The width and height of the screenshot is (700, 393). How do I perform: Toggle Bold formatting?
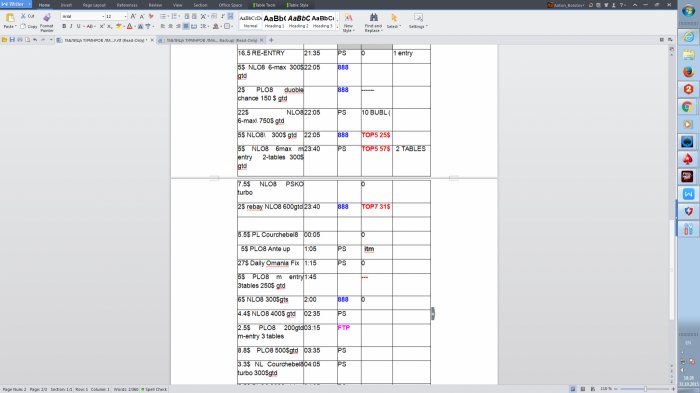pyautogui.click(x=64, y=27)
